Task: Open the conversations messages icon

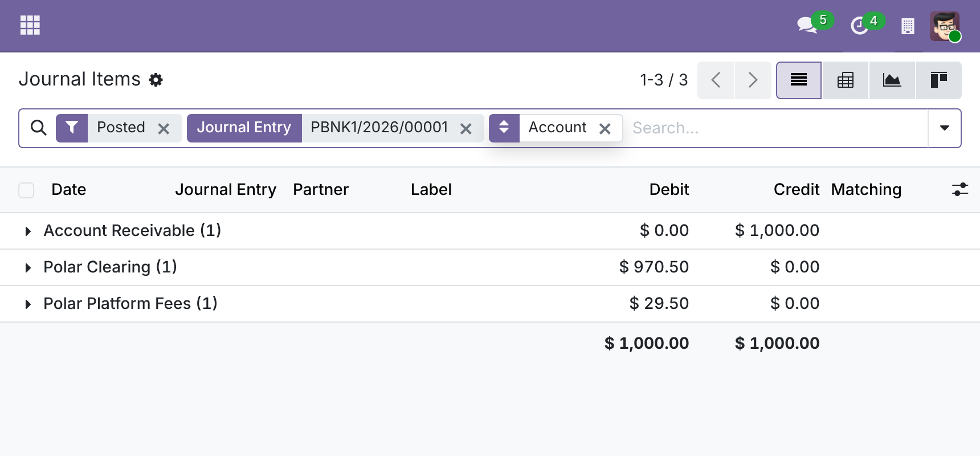Action: [x=807, y=25]
